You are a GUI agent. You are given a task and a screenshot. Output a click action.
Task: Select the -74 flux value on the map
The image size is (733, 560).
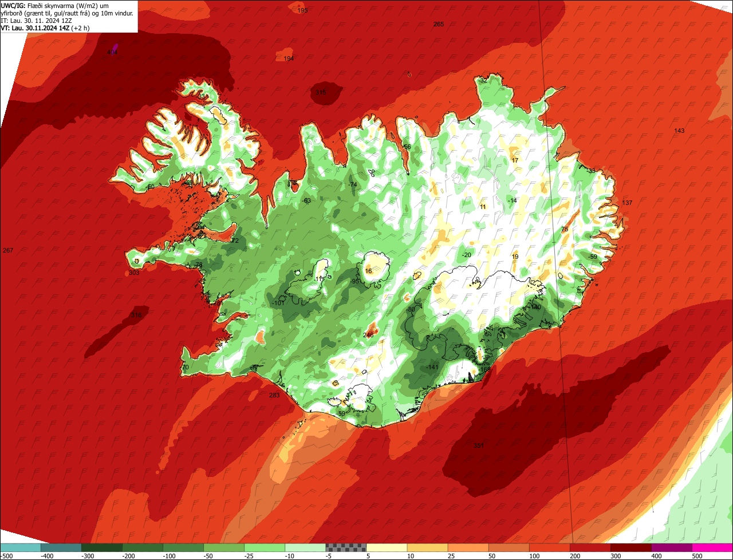pos(353,184)
